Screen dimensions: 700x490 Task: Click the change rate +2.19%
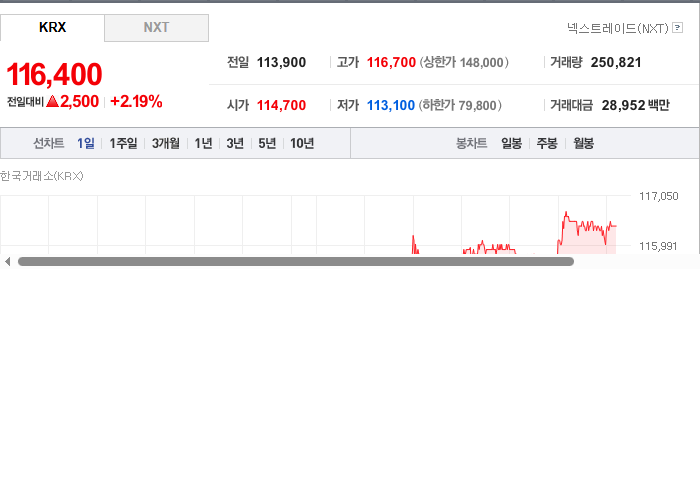[x=136, y=101]
